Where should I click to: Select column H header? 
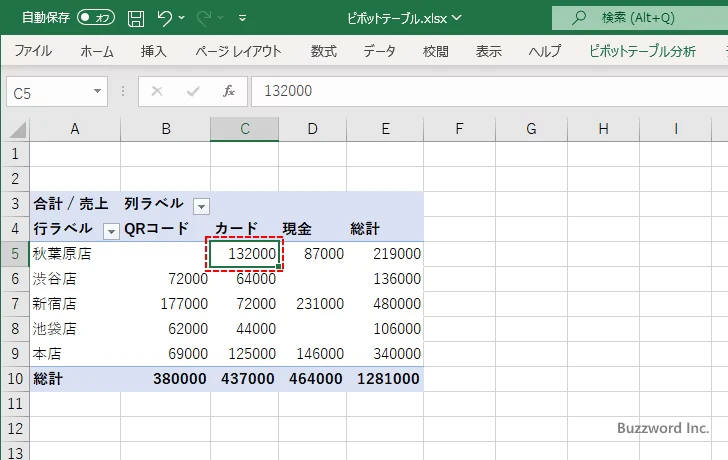[x=604, y=129]
